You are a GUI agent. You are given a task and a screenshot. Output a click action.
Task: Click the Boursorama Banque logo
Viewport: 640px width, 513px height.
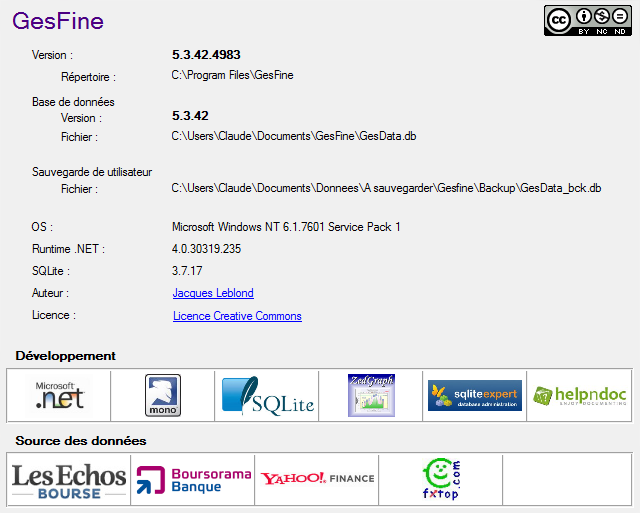click(x=193, y=479)
